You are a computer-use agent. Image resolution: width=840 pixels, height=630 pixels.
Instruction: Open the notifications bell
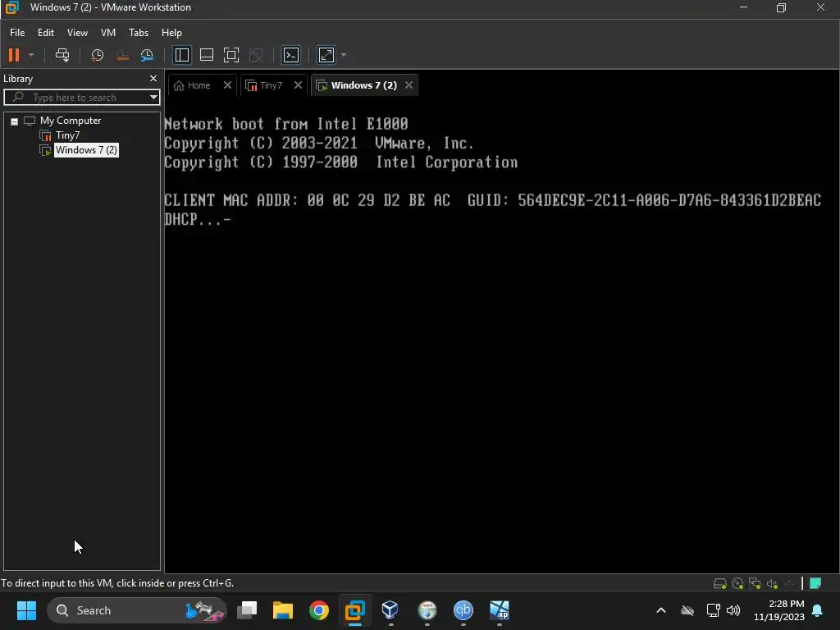click(818, 610)
